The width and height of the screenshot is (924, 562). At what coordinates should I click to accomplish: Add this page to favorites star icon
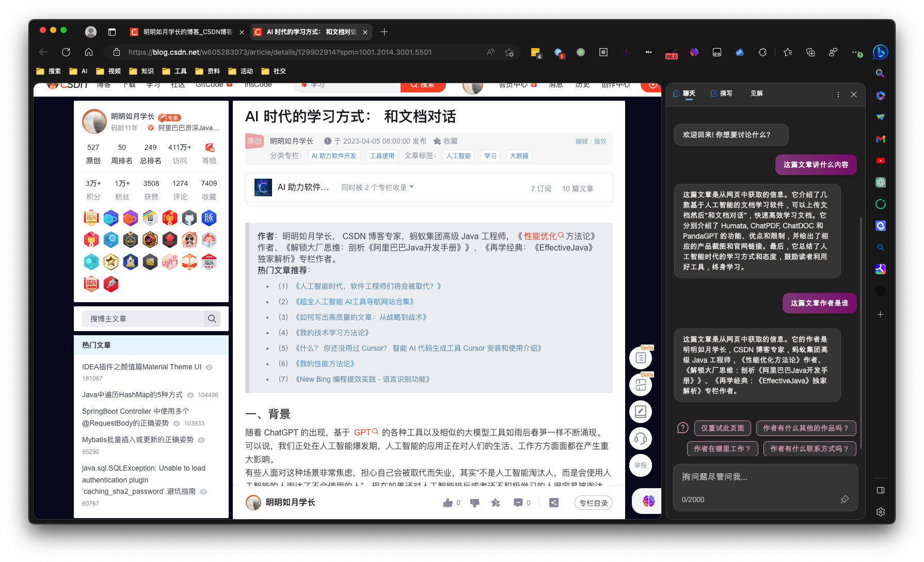coord(509,52)
